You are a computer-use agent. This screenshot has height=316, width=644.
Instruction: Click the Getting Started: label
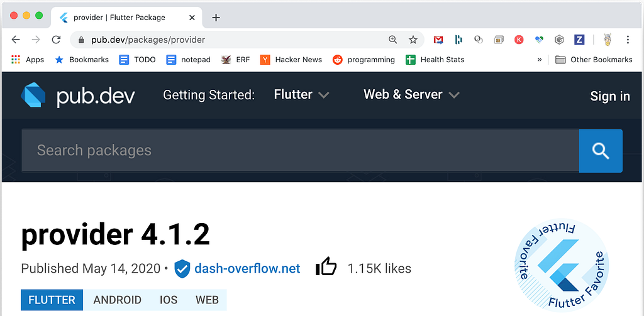(x=209, y=95)
